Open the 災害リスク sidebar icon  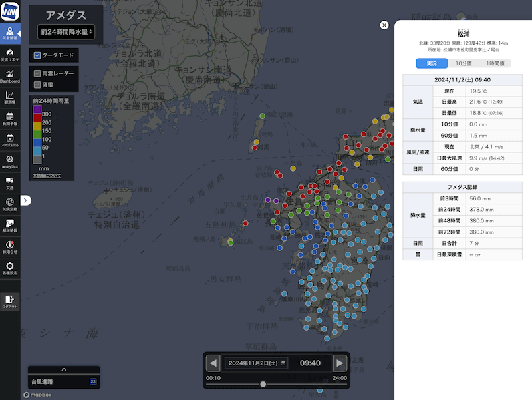(10, 55)
